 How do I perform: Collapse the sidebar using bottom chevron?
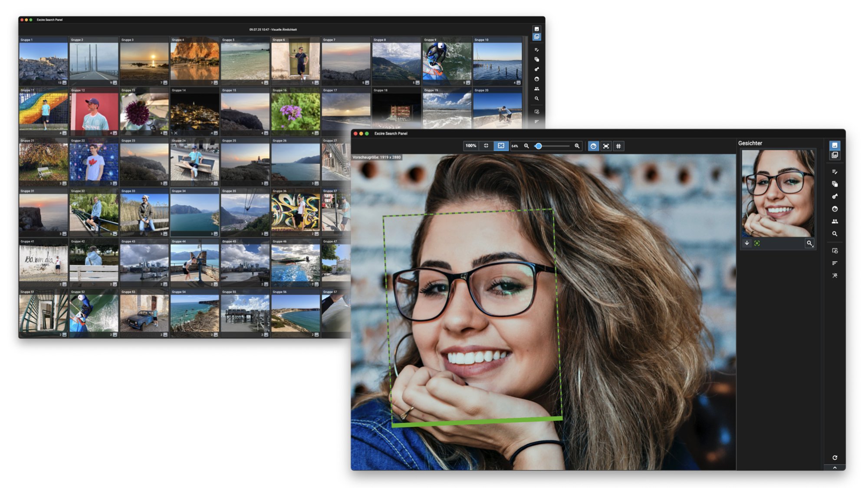coord(835,468)
